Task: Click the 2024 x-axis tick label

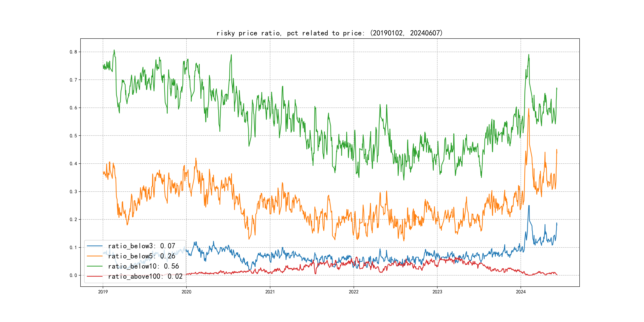Action: pos(521,292)
